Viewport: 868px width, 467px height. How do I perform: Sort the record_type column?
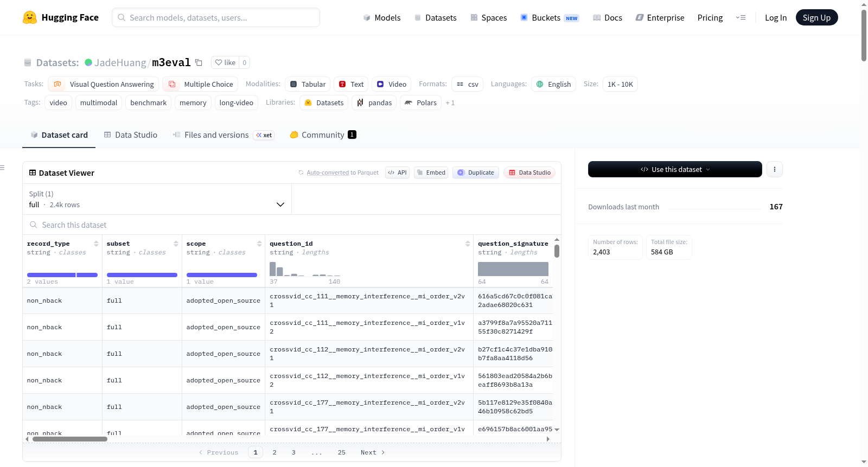[x=96, y=244]
